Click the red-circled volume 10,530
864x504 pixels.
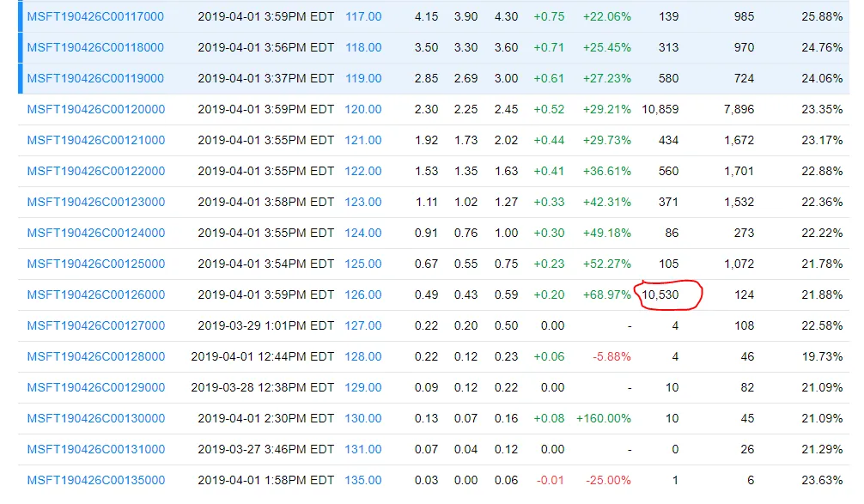tap(660, 295)
